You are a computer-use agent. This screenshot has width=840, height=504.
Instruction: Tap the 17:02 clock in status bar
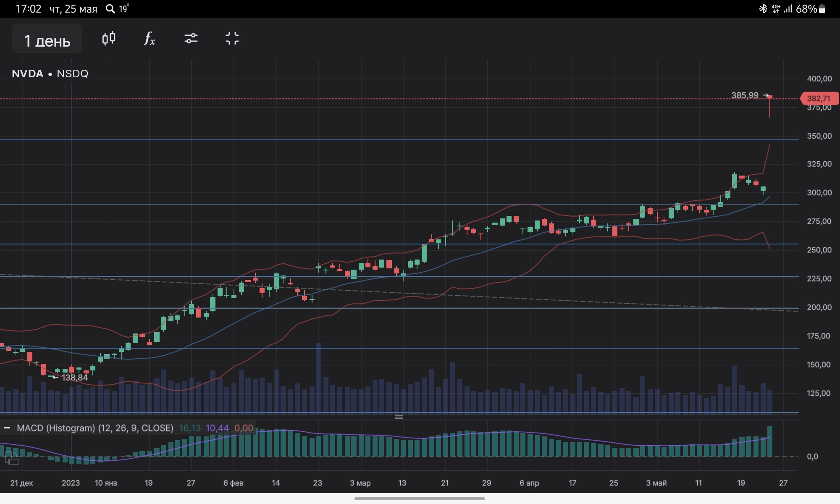(29, 9)
